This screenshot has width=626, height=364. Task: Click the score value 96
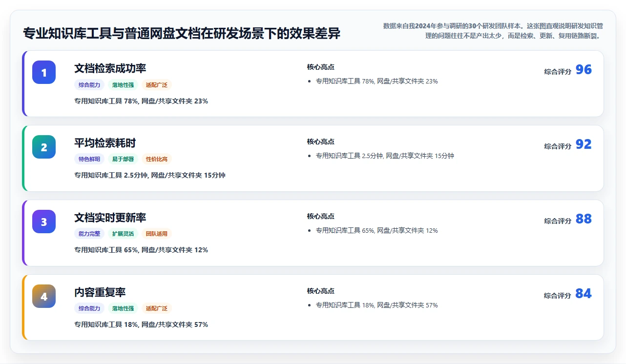[x=584, y=70]
